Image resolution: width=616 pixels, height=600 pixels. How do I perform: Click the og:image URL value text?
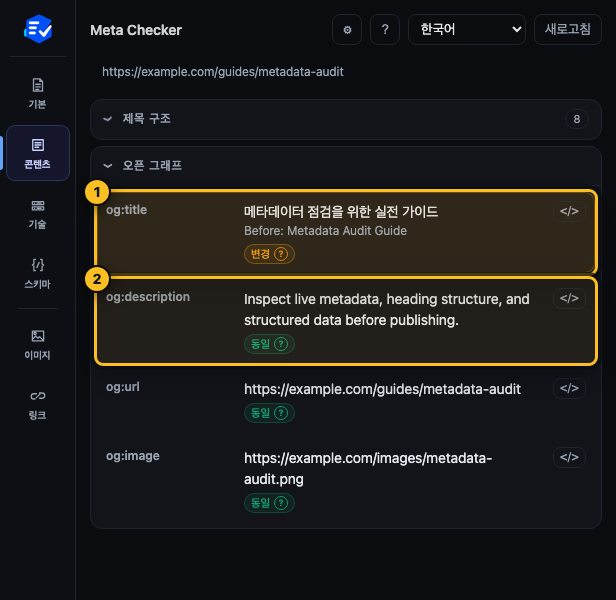(x=368, y=469)
